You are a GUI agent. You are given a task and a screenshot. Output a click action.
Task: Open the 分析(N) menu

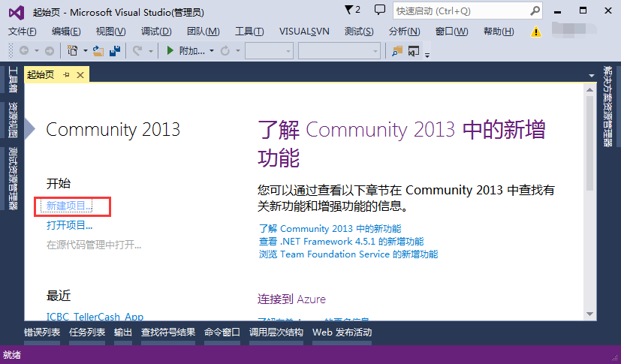404,32
